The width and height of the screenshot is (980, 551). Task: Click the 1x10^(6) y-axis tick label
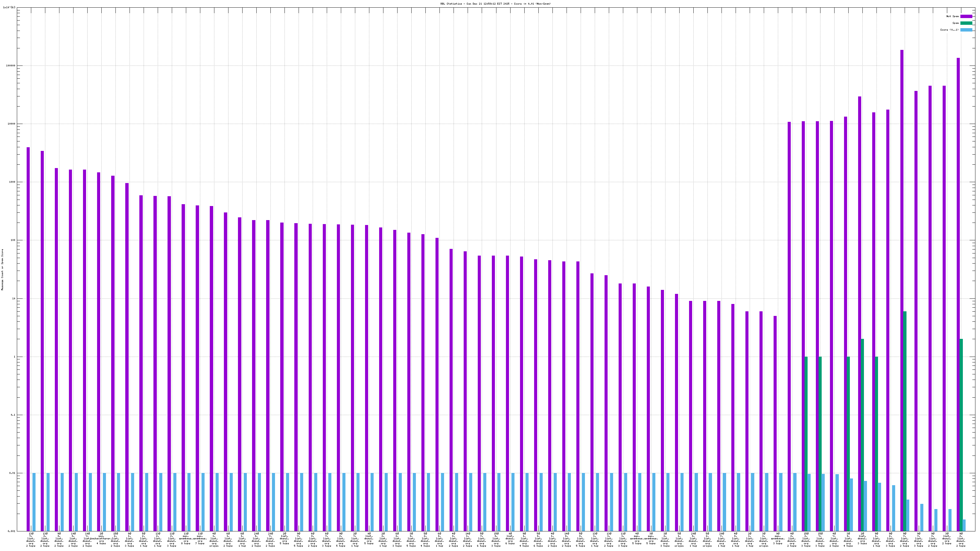[9, 7]
